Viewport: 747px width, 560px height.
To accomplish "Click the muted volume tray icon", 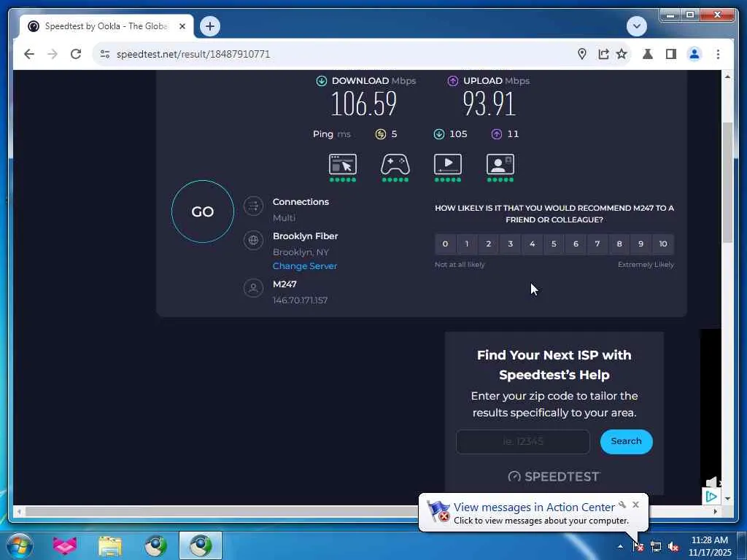I will [x=673, y=547].
